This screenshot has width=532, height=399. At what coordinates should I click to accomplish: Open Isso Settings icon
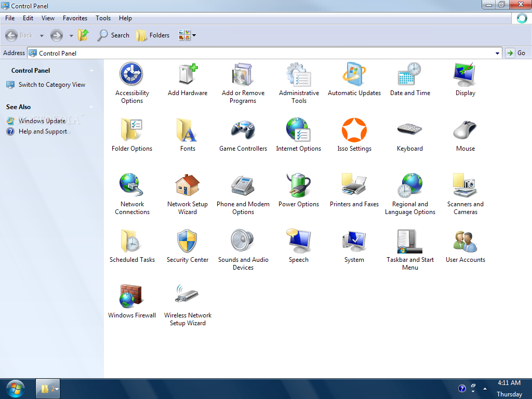tap(354, 135)
